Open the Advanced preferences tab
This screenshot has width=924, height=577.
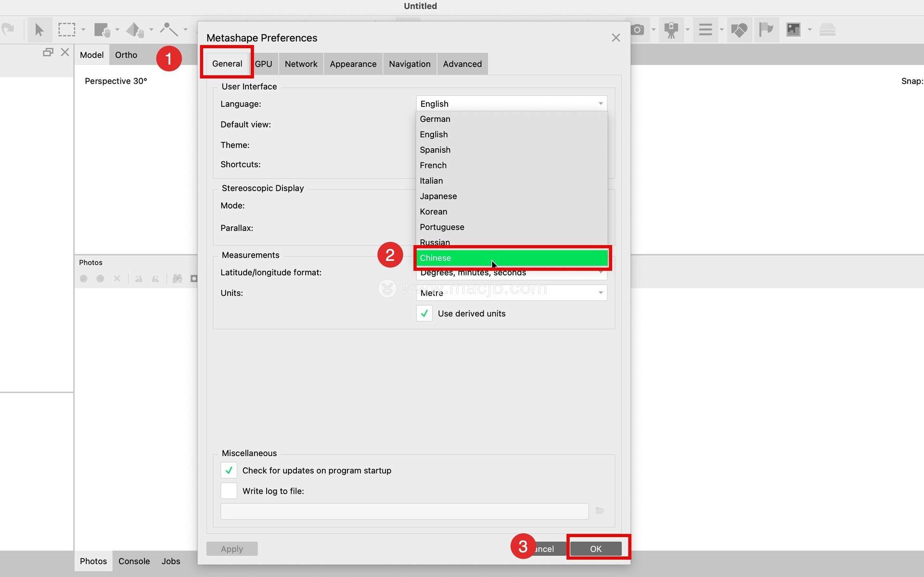click(x=462, y=64)
